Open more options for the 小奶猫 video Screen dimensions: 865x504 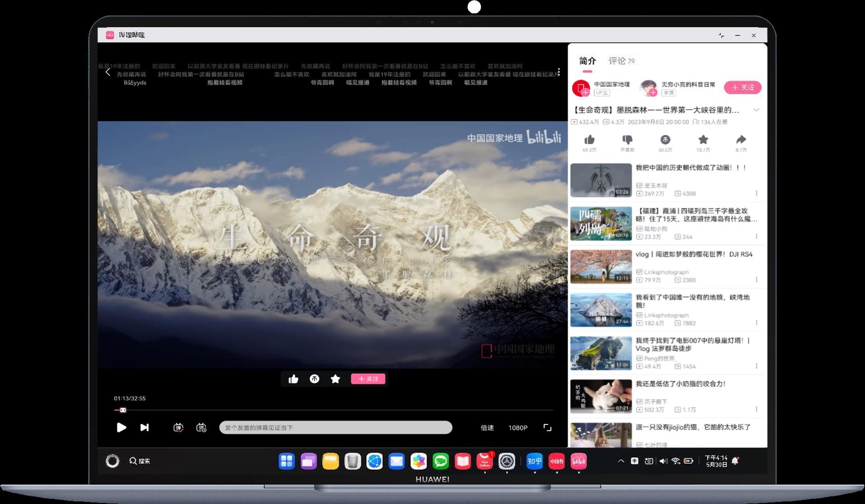(x=756, y=409)
